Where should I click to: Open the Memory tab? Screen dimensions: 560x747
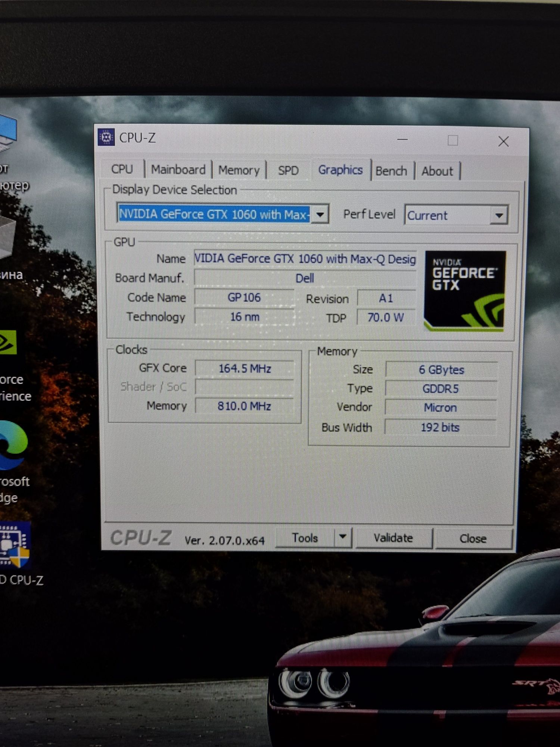point(239,170)
